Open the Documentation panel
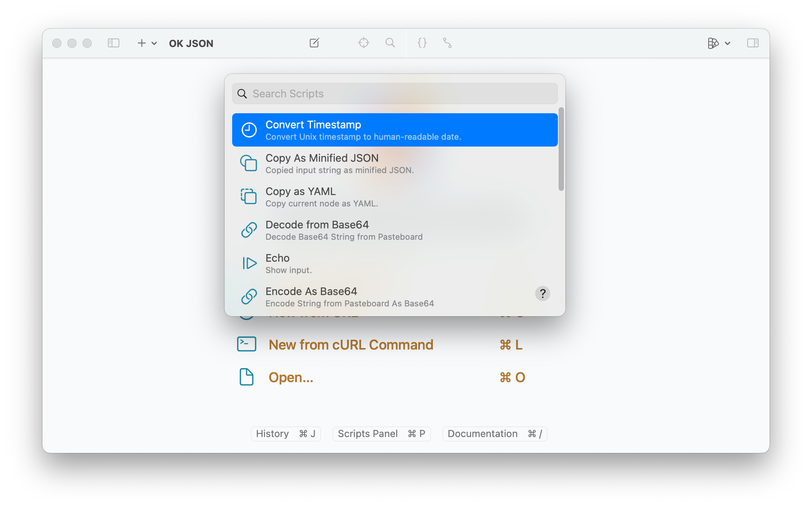812x509 pixels. pos(494,434)
